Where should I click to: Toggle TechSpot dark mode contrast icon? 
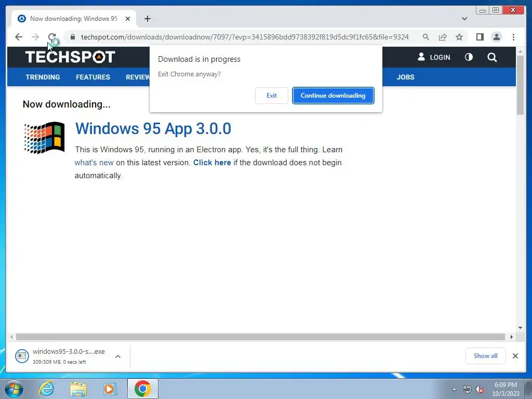click(469, 57)
